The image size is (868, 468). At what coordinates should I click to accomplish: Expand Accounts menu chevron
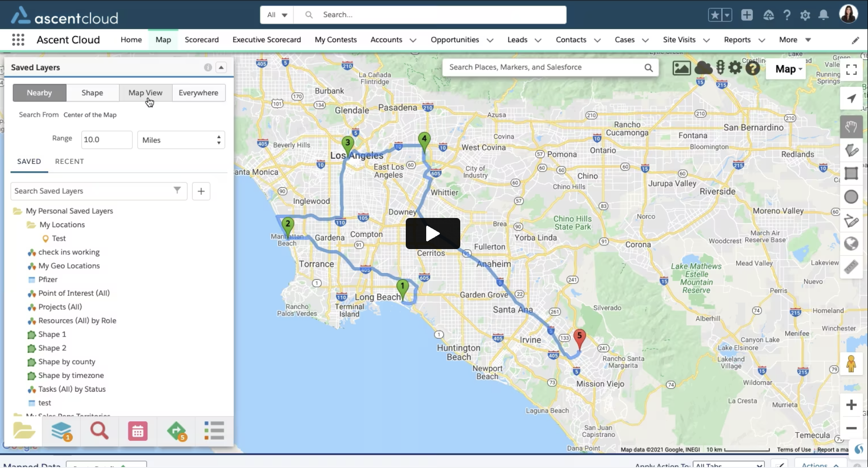click(413, 40)
